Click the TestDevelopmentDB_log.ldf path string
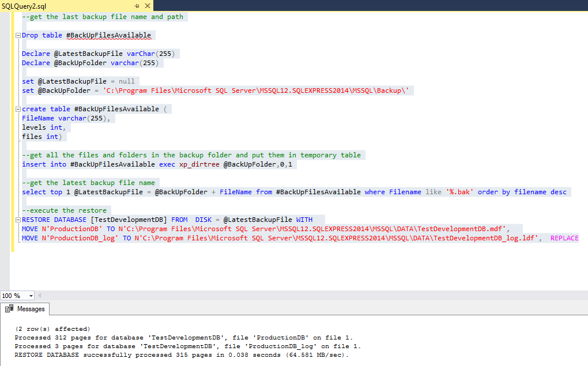The image size is (588, 366). (337, 238)
